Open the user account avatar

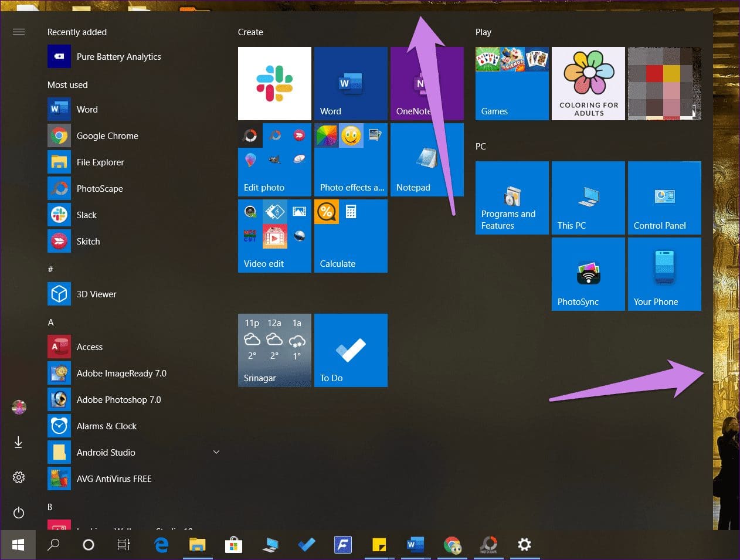19,406
